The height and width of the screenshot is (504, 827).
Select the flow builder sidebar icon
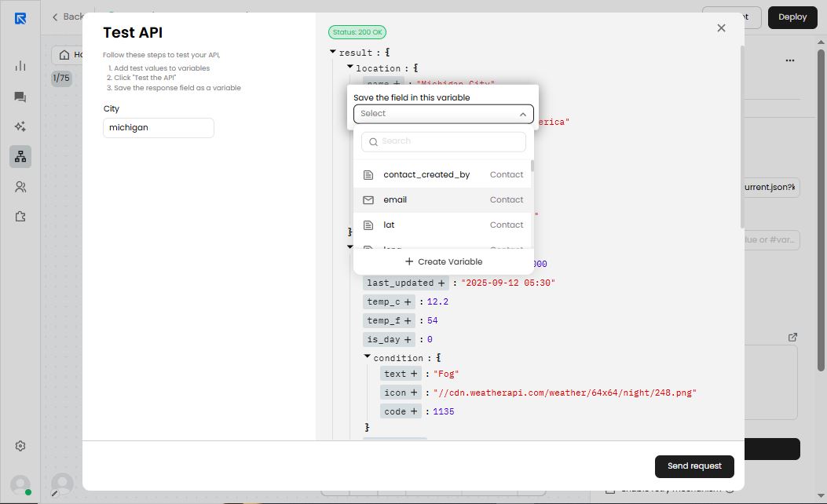coord(20,157)
